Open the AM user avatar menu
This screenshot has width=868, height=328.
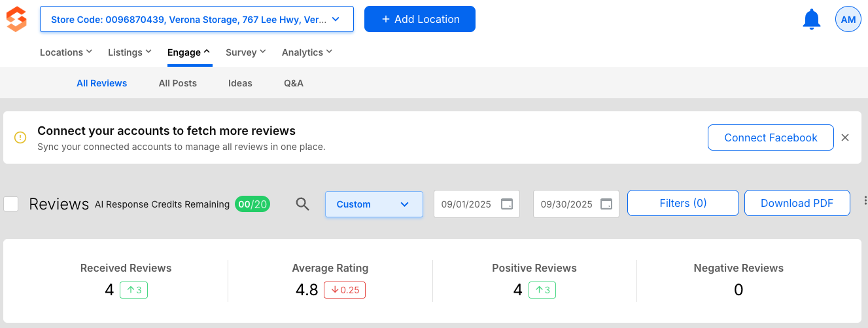[x=848, y=20]
